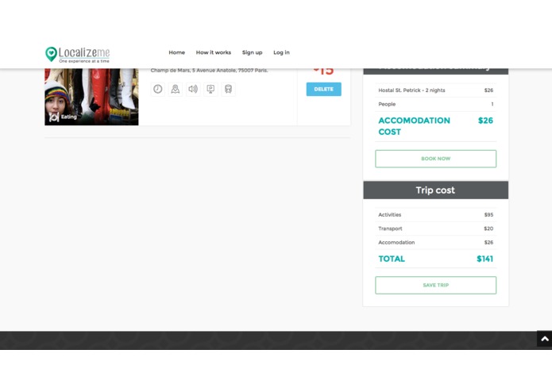Image resolution: width=552 pixels, height=392 pixels.
Task: Click the ACCOMODATION COST heading
Action: pos(414,126)
